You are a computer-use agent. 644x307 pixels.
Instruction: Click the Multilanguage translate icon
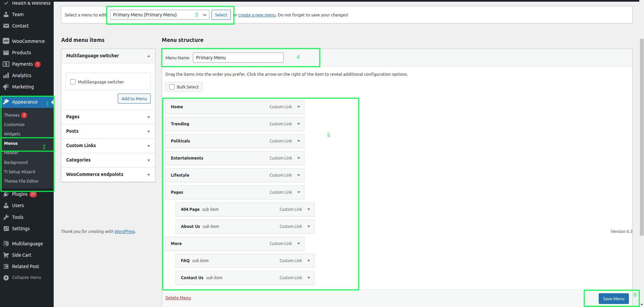coord(6,244)
